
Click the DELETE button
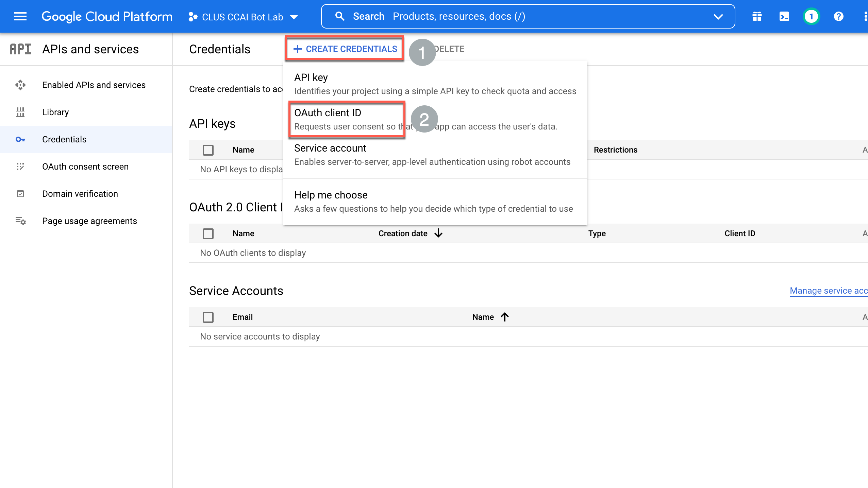[449, 49]
